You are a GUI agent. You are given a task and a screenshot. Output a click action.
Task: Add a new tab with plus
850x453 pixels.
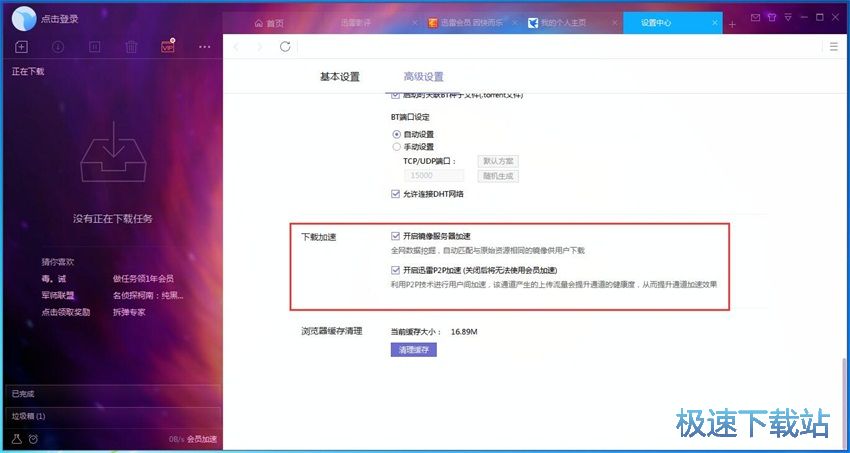click(732, 24)
